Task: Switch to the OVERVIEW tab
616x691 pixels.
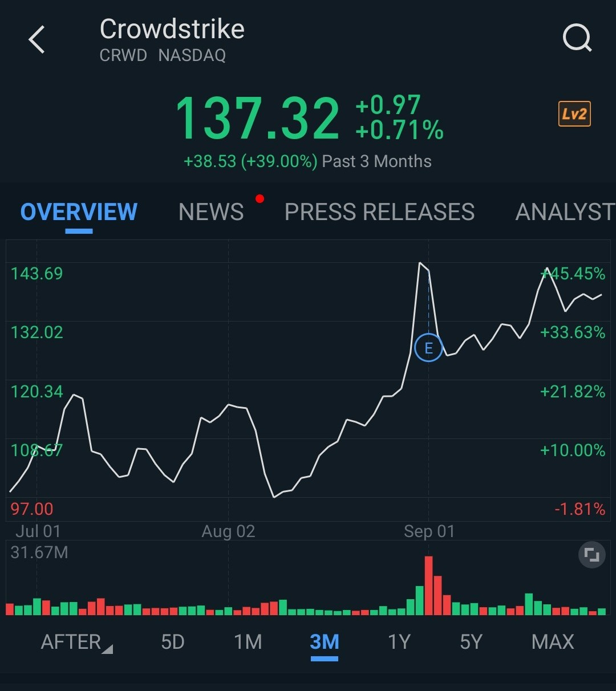Action: (x=79, y=212)
